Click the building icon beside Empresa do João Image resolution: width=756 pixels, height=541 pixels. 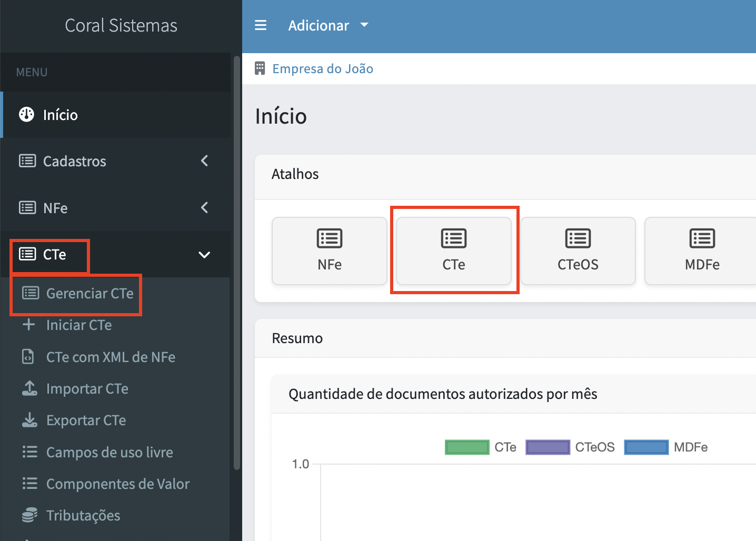tap(260, 68)
